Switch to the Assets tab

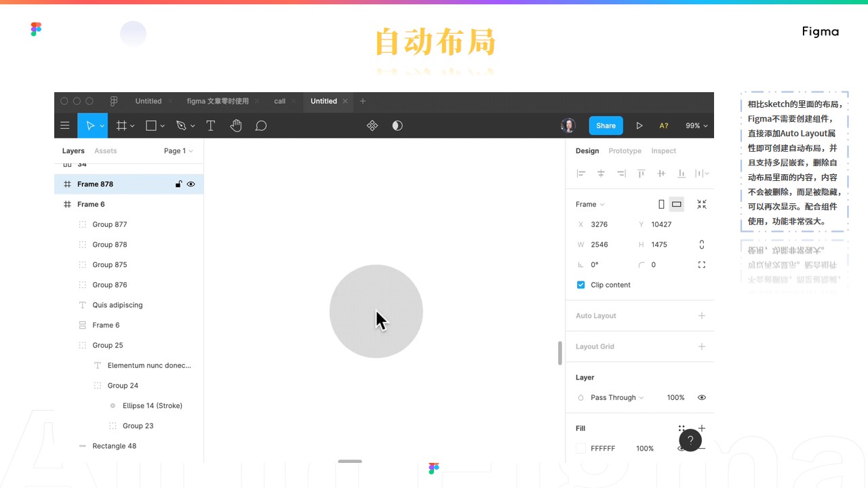[105, 151]
